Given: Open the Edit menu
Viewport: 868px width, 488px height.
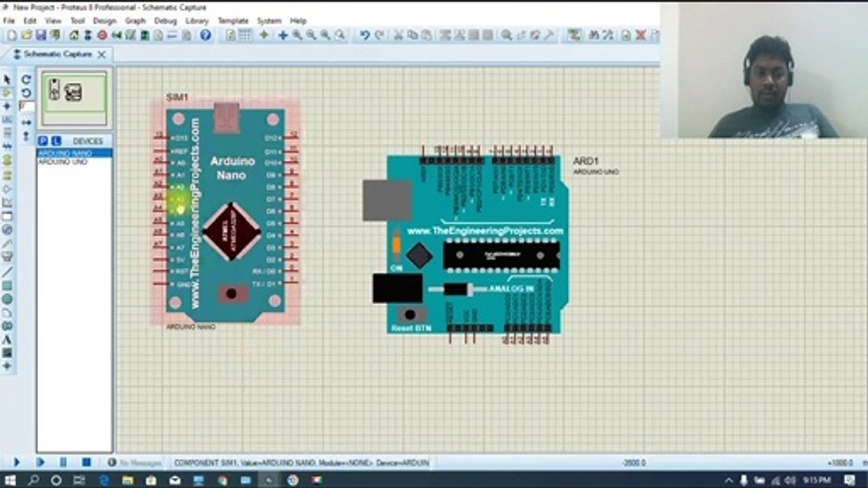Looking at the screenshot, I should (30, 21).
